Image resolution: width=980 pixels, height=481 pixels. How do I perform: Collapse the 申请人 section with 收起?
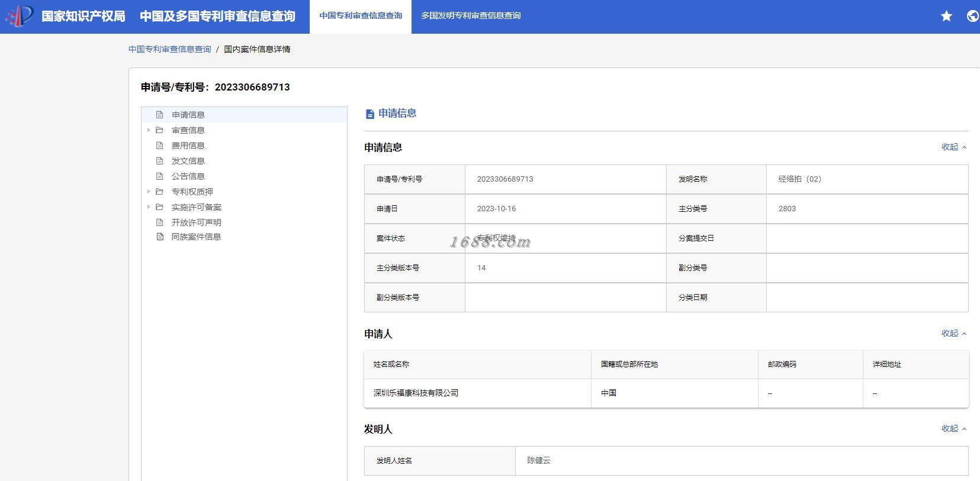pyautogui.click(x=954, y=333)
